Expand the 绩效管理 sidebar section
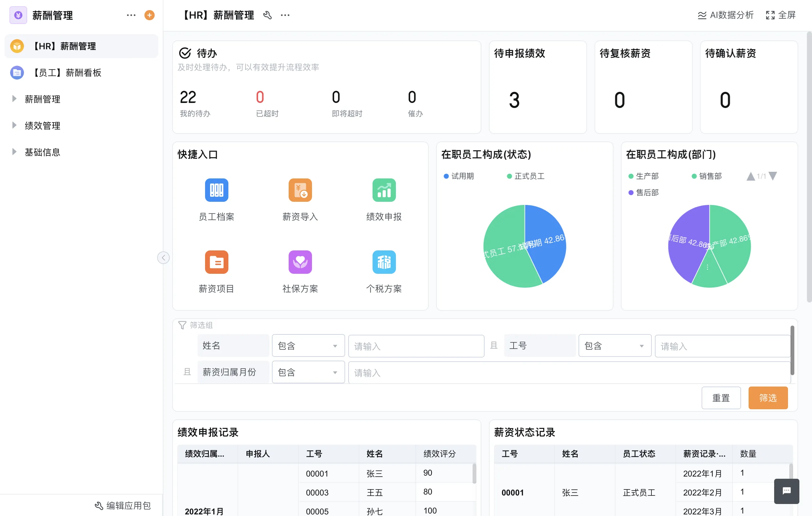Screen dimensions: 812x516 (x=43, y=125)
